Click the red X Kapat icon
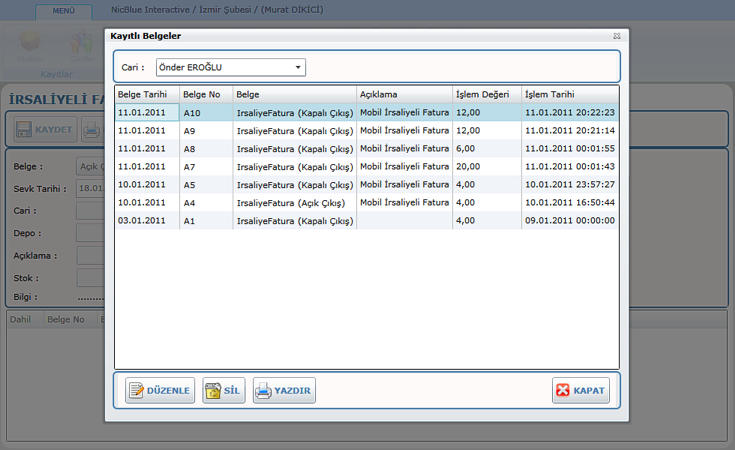Screen dimensions: 735x450 [x=563, y=391]
